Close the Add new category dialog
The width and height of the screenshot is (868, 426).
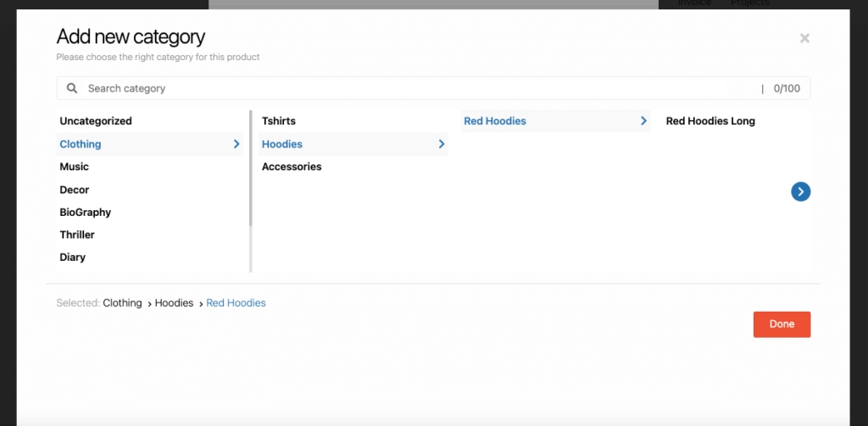click(804, 38)
